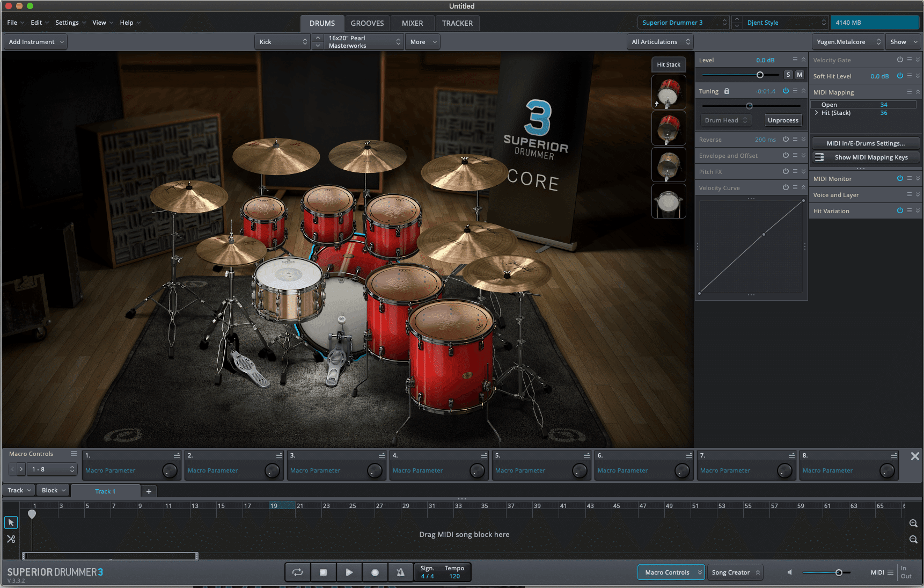Open the Settings menu in the menu bar
924x588 pixels.
click(x=67, y=23)
